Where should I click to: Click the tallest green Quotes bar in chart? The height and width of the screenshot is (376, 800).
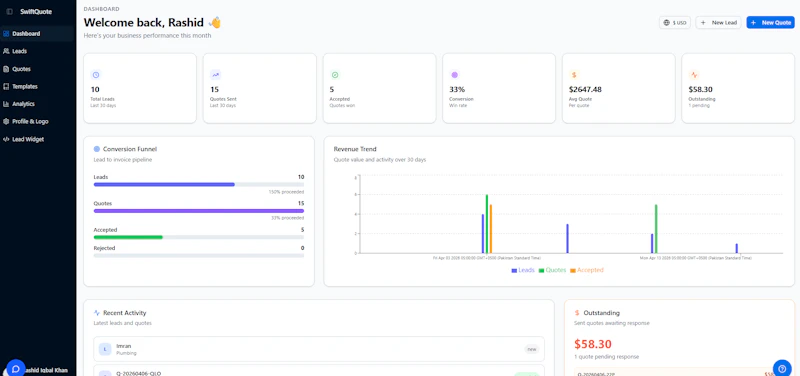487,224
